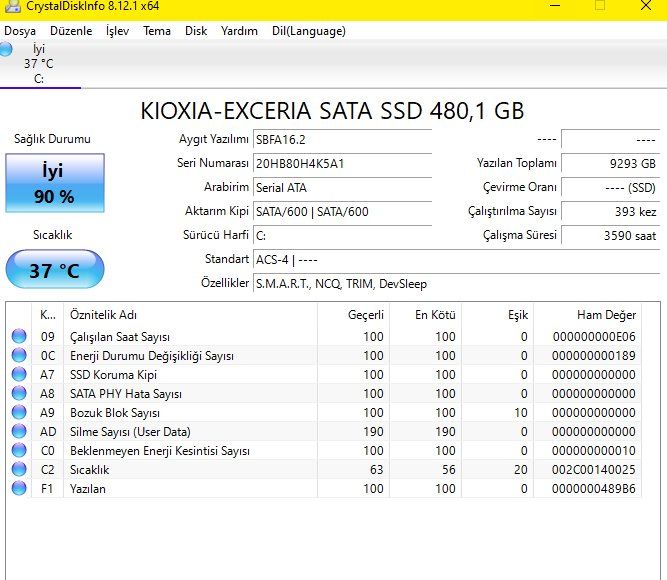Open the Tema menu
Viewport: 667px width, 580px height.
point(157,31)
